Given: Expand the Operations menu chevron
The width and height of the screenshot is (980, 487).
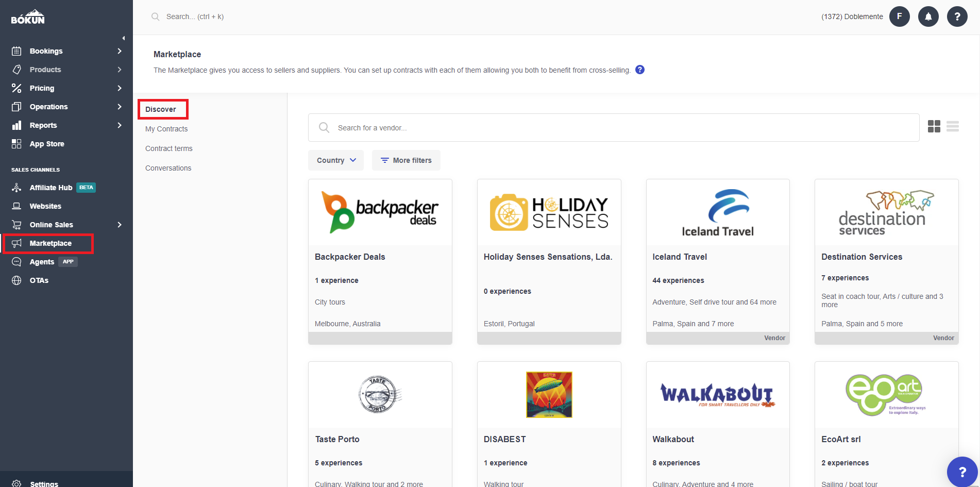Looking at the screenshot, I should pos(120,107).
